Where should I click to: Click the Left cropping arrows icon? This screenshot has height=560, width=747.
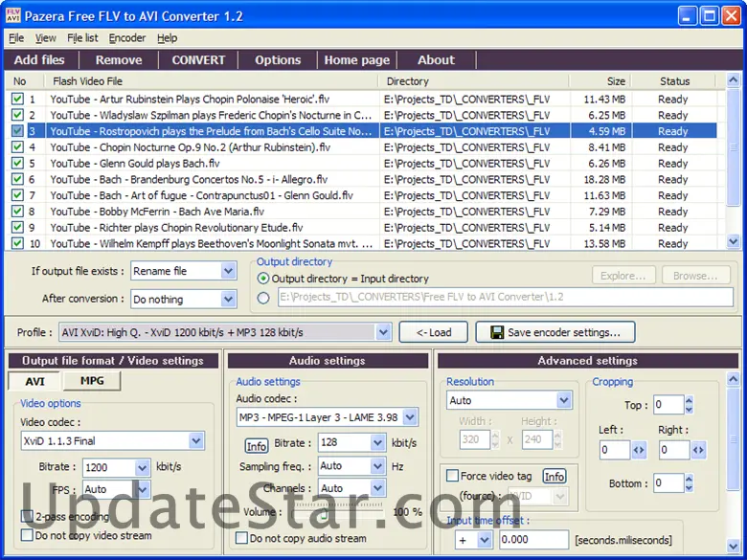coord(639,450)
